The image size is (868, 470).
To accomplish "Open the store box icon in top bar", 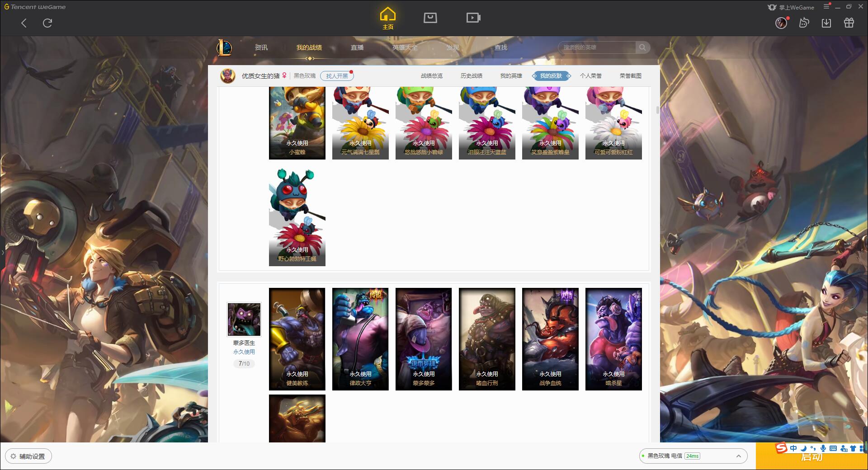I will pyautogui.click(x=430, y=18).
